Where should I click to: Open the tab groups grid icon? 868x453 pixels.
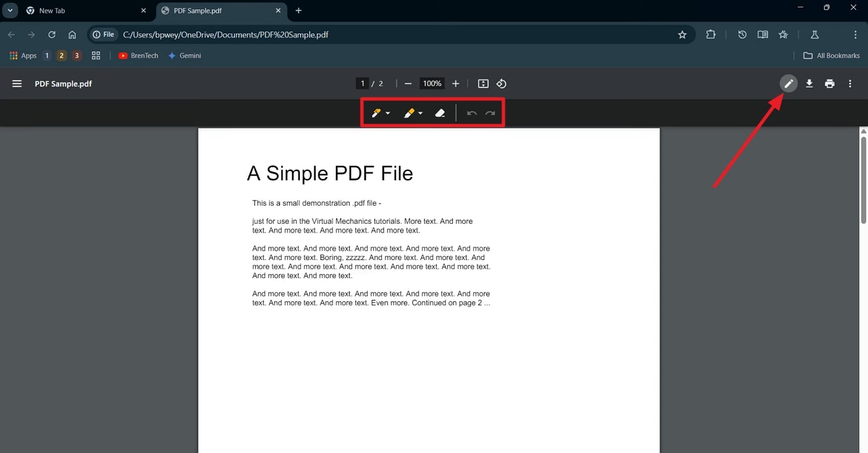[95, 55]
